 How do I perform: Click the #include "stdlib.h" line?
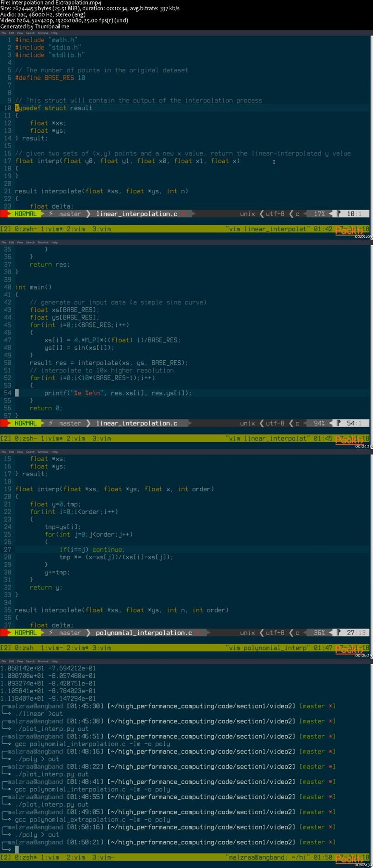click(x=50, y=55)
